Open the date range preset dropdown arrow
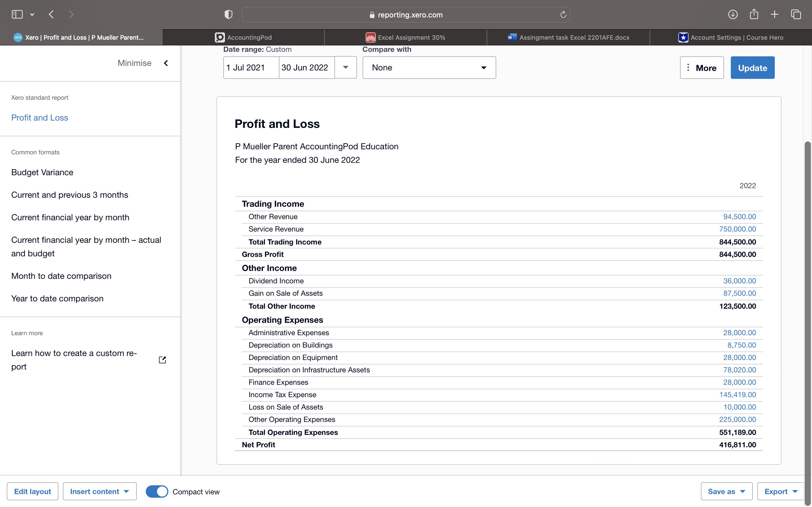 click(345, 67)
